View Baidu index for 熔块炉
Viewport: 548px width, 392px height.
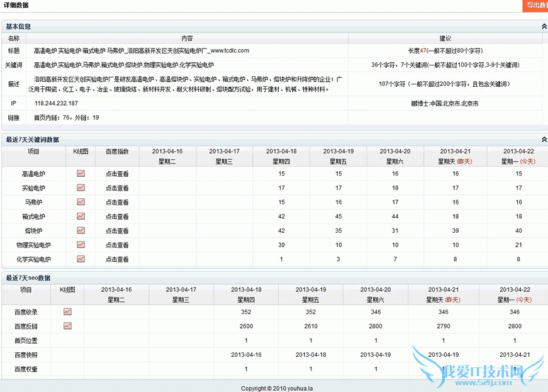point(117,231)
